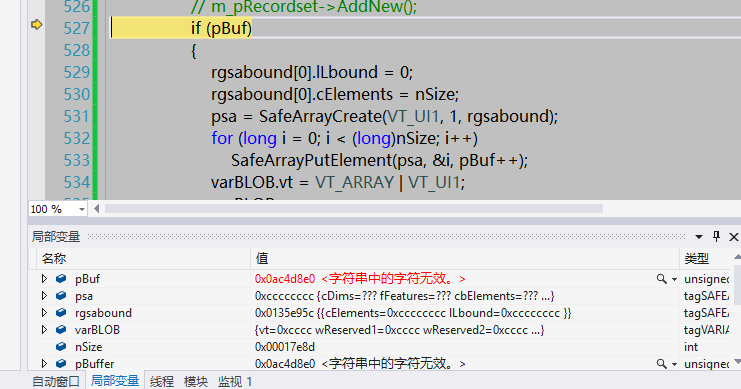Click the 'for' keyword on line 532

click(222, 138)
